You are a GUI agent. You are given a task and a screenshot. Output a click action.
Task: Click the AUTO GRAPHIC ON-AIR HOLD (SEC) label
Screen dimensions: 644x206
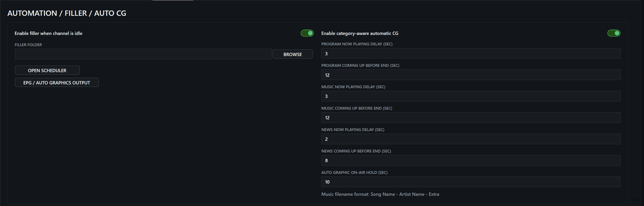click(354, 172)
